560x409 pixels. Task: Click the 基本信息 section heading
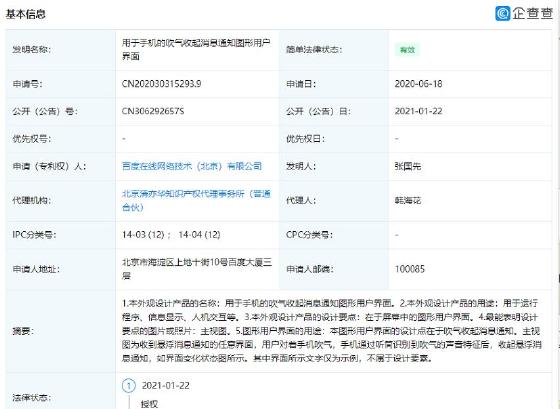[26, 14]
